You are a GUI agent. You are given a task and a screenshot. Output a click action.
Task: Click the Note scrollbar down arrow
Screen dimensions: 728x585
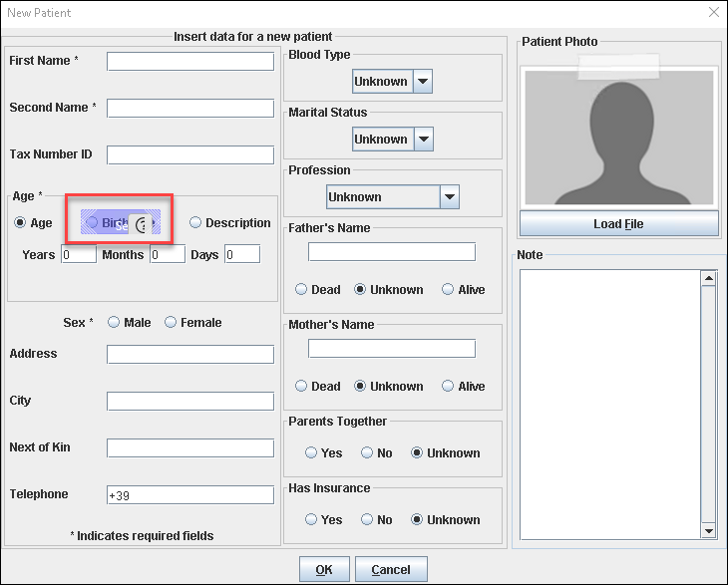709,531
